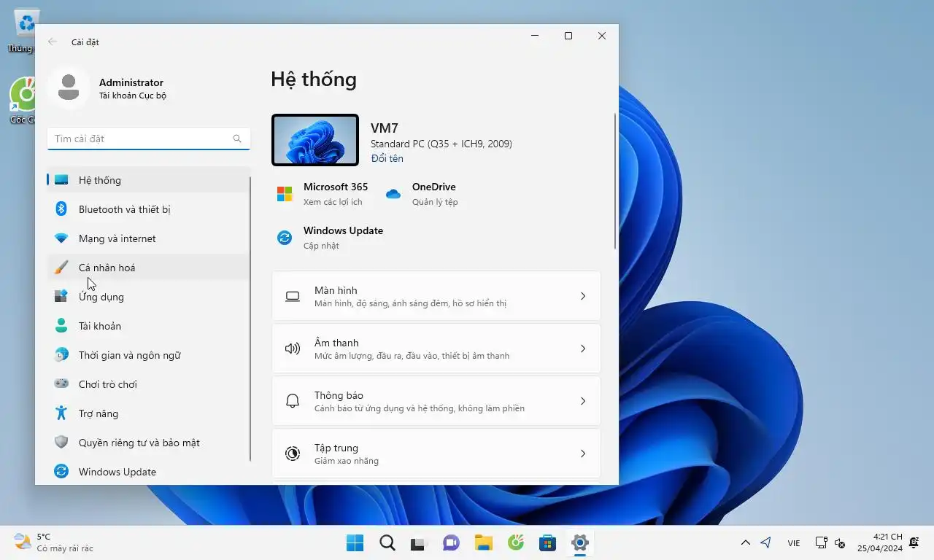
Task: Open Bluetooth và thiết bị settings
Action: tap(149, 209)
